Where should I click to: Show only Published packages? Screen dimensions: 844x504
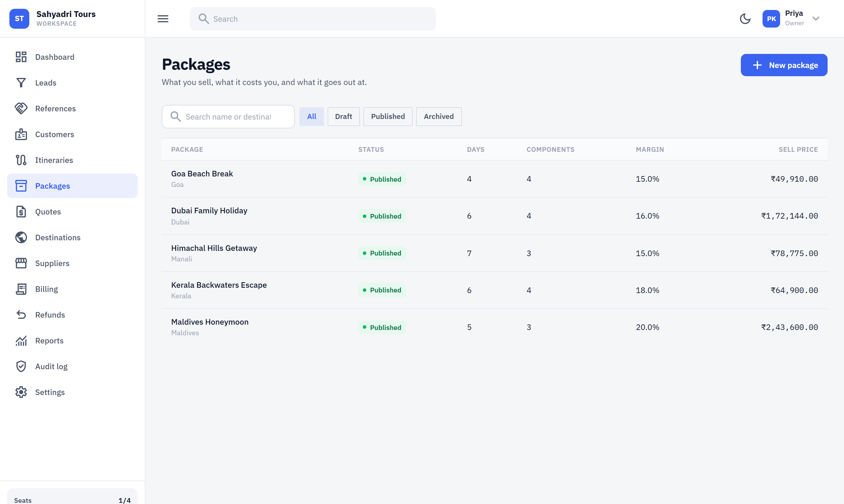[x=388, y=117]
